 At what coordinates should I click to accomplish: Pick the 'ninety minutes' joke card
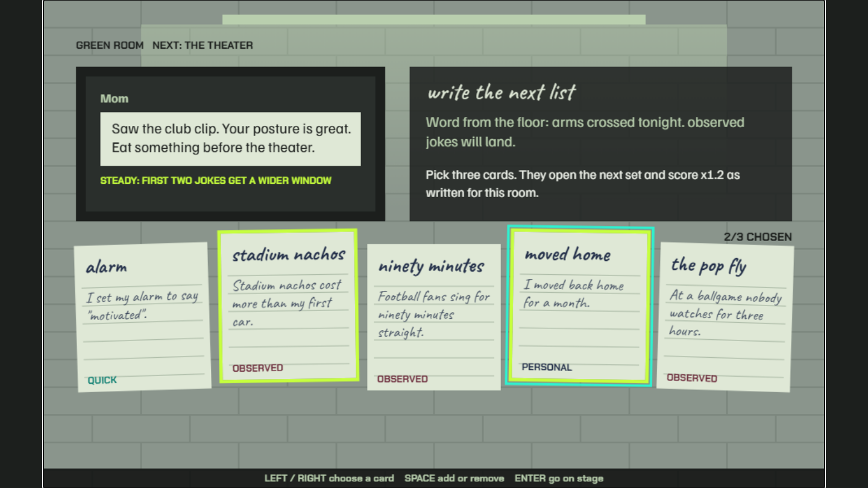pyautogui.click(x=434, y=317)
